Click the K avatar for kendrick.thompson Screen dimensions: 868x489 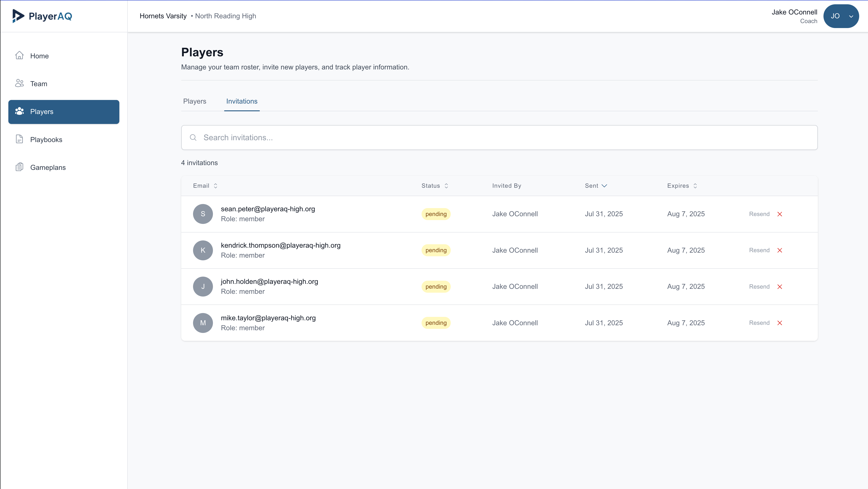[203, 250]
